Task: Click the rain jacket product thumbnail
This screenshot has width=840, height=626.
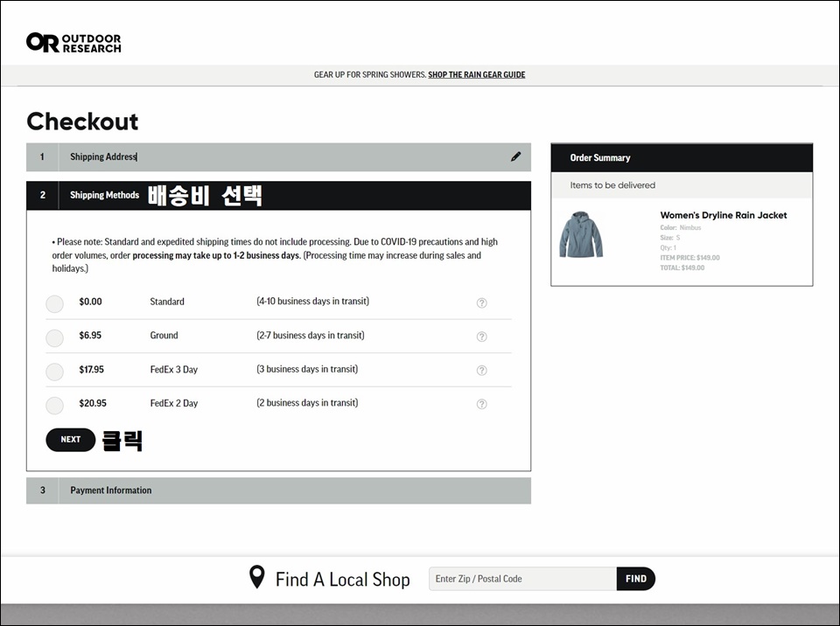Action: point(581,234)
